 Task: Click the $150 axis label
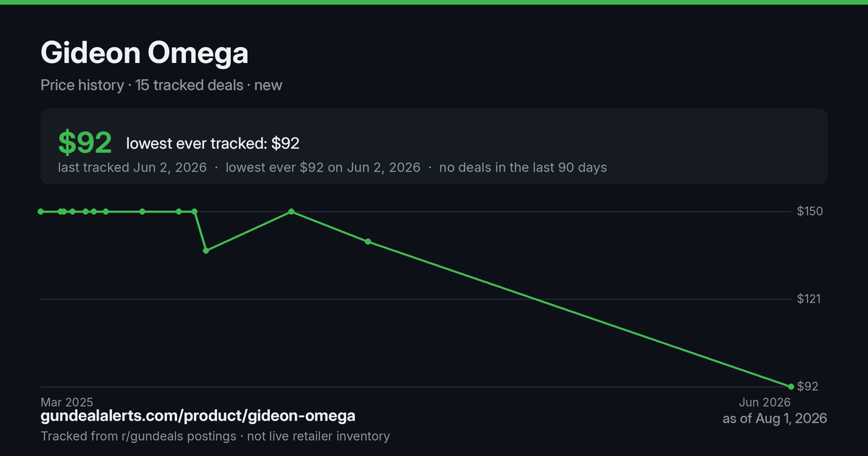click(x=810, y=211)
